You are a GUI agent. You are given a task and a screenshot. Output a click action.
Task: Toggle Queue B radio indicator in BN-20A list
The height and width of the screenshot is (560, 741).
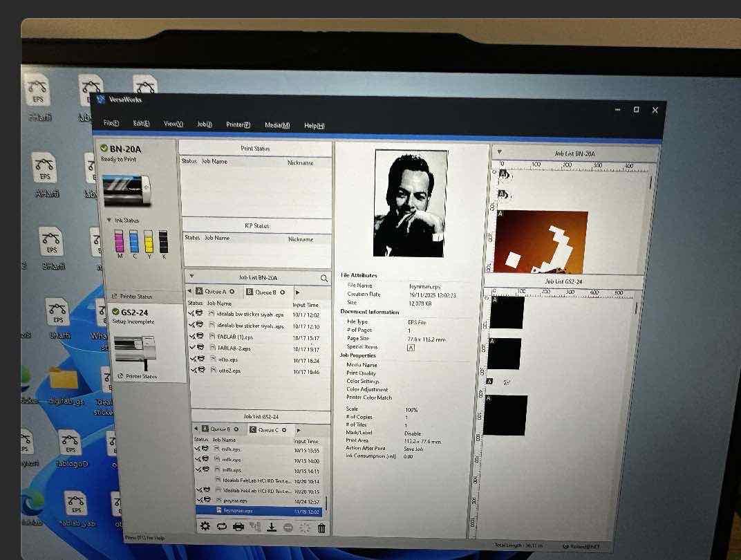(283, 292)
